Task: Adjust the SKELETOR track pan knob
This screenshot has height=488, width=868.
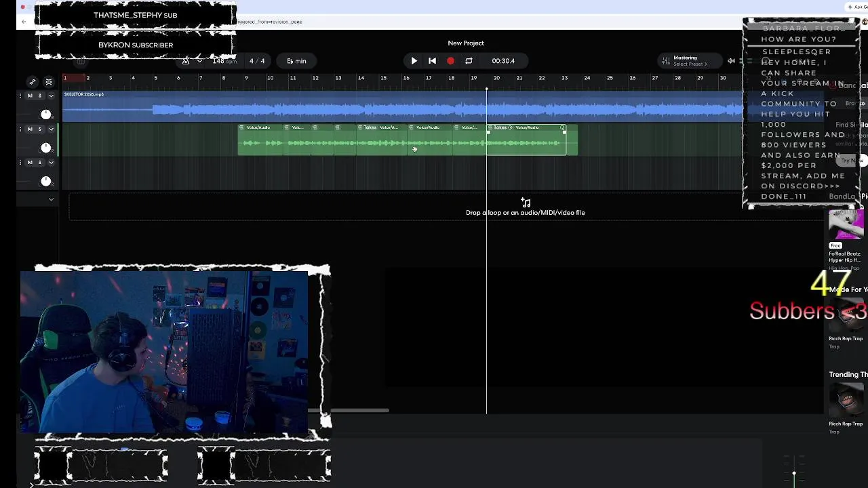Action: 45,115
